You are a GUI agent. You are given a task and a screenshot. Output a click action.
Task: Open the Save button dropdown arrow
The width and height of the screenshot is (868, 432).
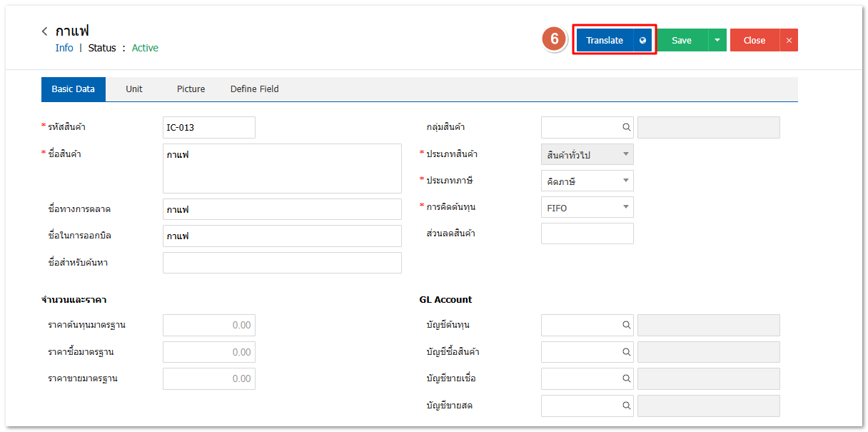click(x=717, y=41)
